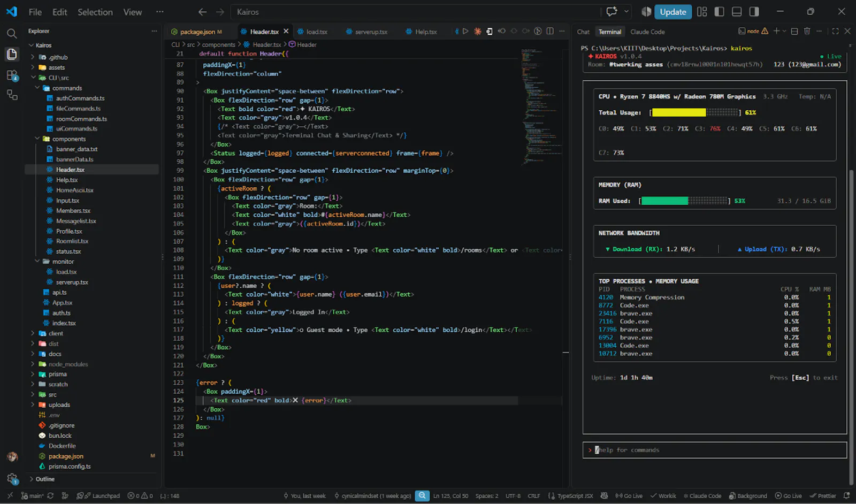Toggle Workik in the status bar
Image resolution: width=856 pixels, height=504 pixels.
[x=663, y=496]
